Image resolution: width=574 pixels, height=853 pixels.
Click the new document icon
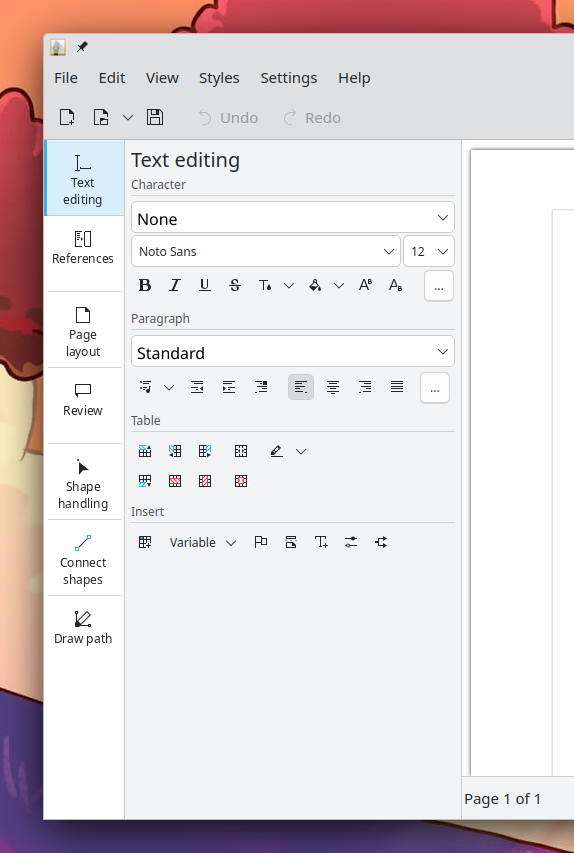(67, 118)
